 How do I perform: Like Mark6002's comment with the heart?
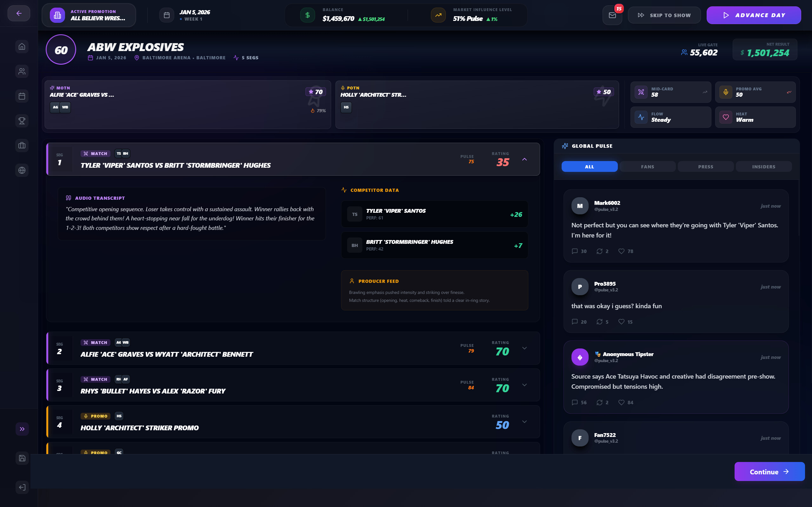(621, 251)
